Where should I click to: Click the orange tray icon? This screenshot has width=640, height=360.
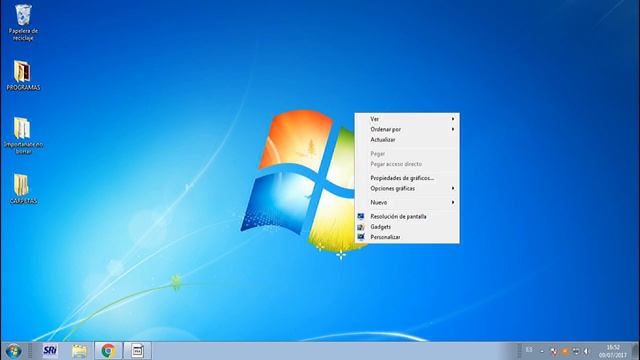click(x=565, y=351)
